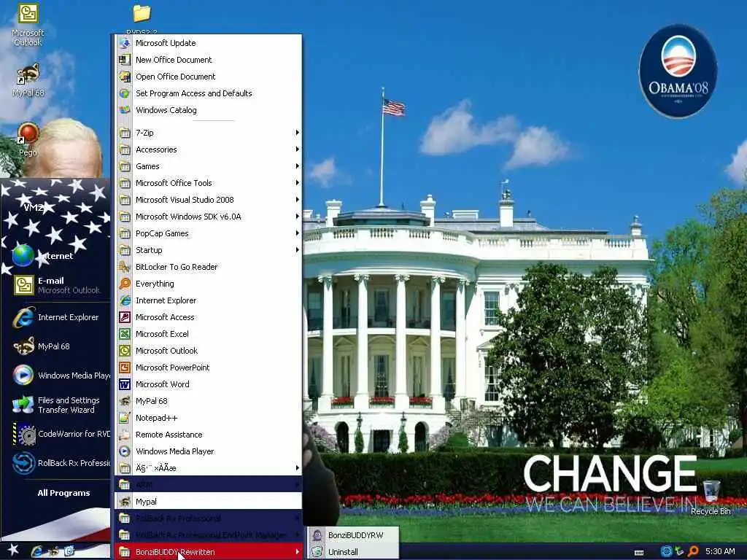Open MyPal 68 desktop shortcut

point(28,80)
